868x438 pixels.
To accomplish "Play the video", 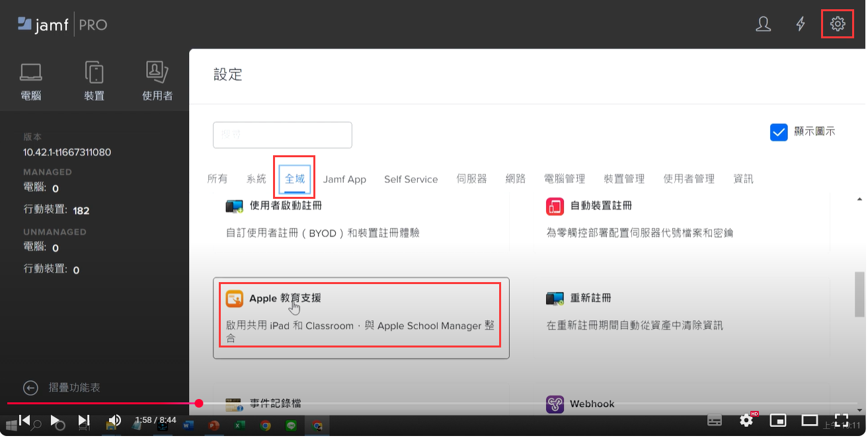I will [x=56, y=420].
